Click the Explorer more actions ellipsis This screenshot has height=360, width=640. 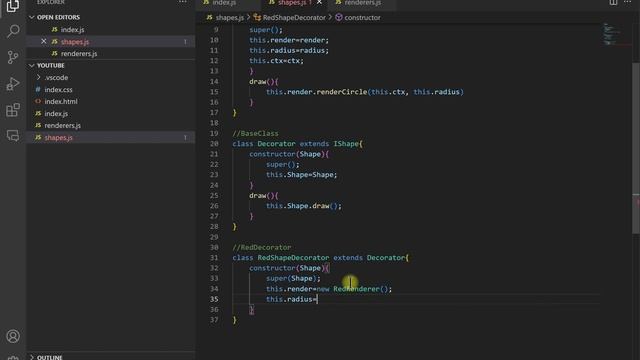click(x=182, y=2)
